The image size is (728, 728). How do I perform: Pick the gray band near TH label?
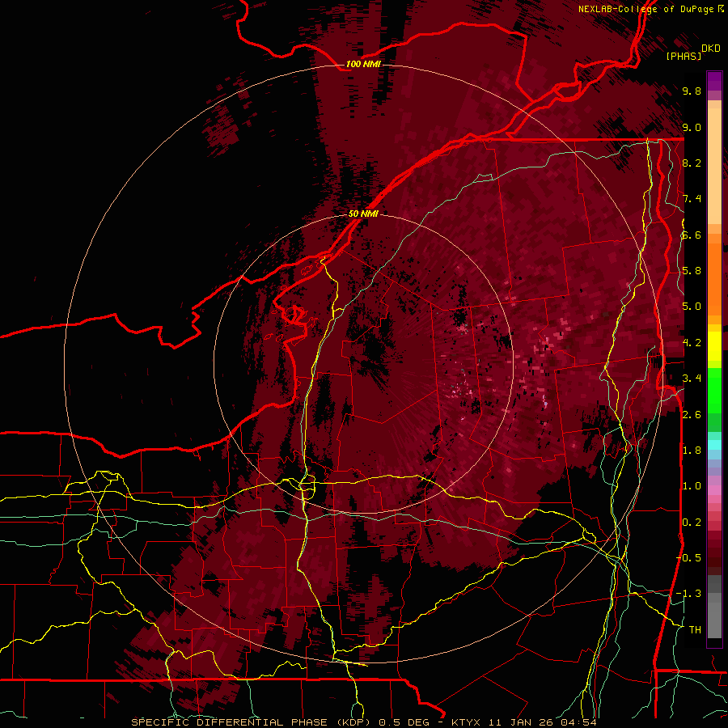714,620
